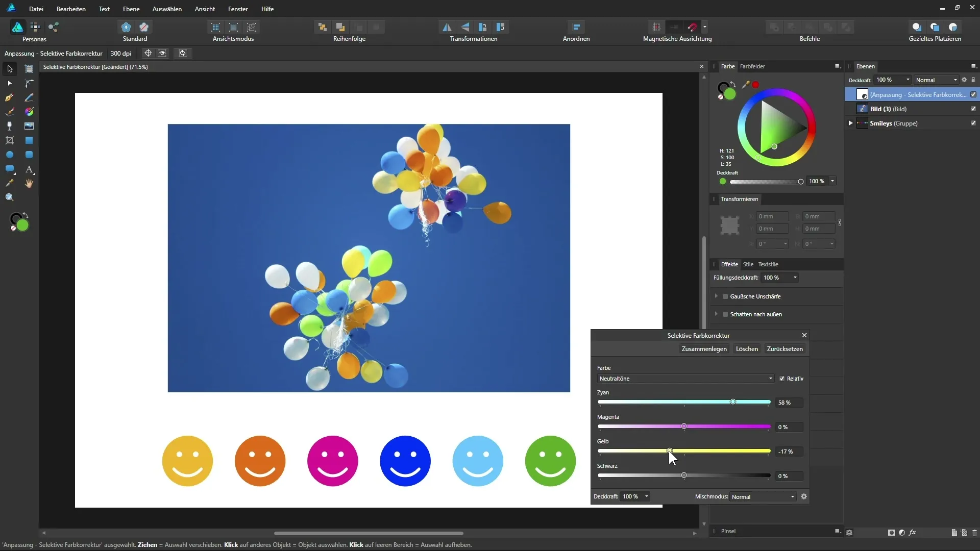Open the Datei menu
The image size is (980, 551).
(36, 9)
